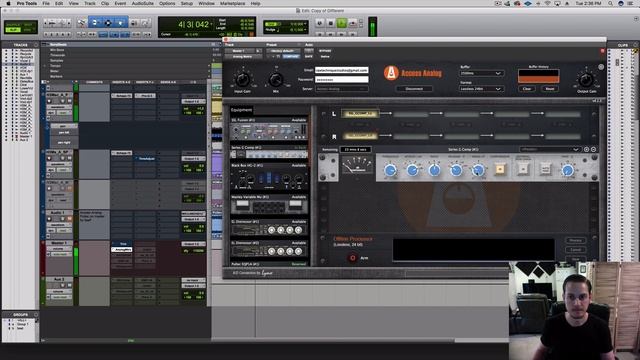Click the Access Analog logo icon
640x360 pixels.
tap(391, 73)
